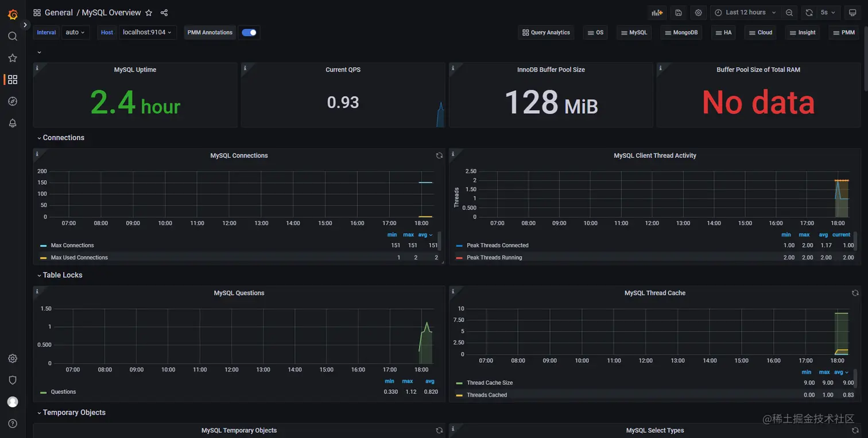Open the MongoDB dashboards menu
Viewport: 868px width, 438px height.
pos(681,33)
